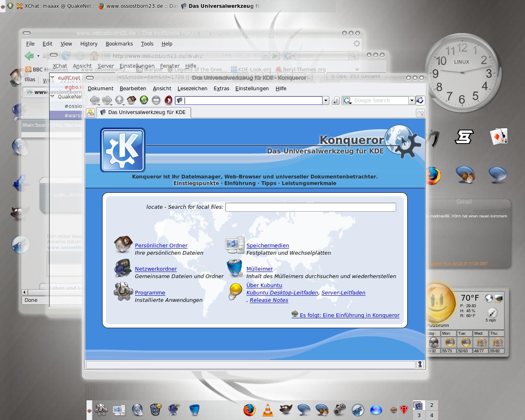Viewport: 525px width, 420px height.
Task: Open the blue trash can in dock
Action: coord(194,409)
